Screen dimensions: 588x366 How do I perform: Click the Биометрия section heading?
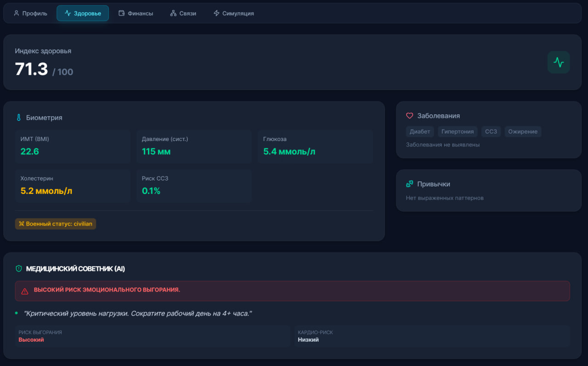[44, 118]
